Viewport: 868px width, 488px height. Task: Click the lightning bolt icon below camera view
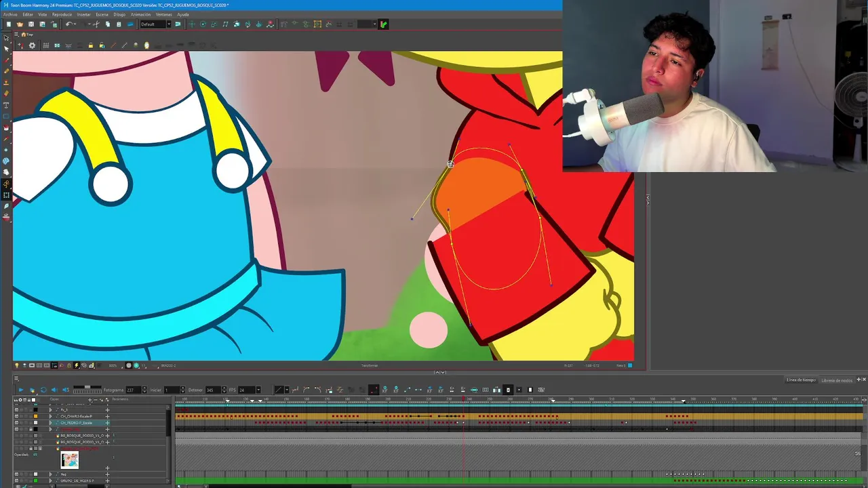[77, 365]
